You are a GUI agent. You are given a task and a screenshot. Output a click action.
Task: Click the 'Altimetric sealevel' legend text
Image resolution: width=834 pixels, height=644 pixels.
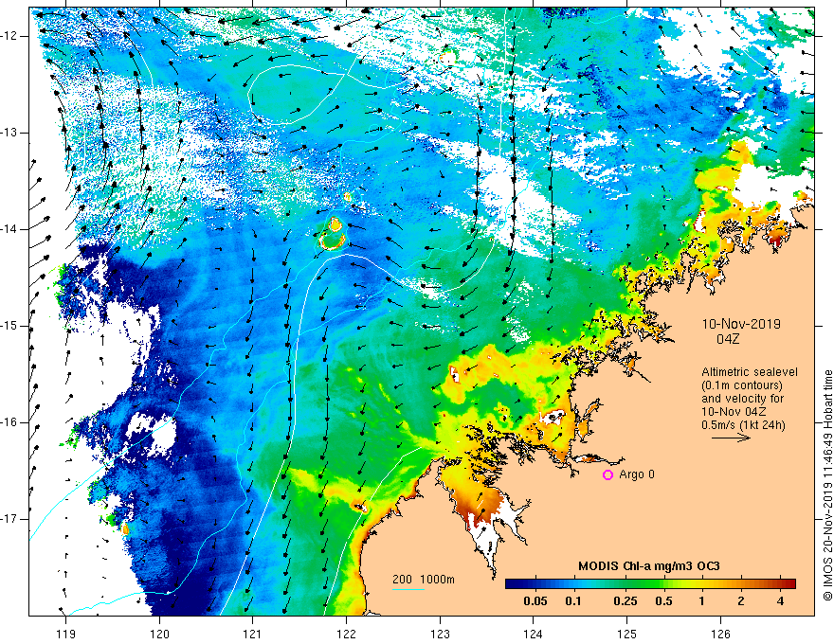click(750, 372)
